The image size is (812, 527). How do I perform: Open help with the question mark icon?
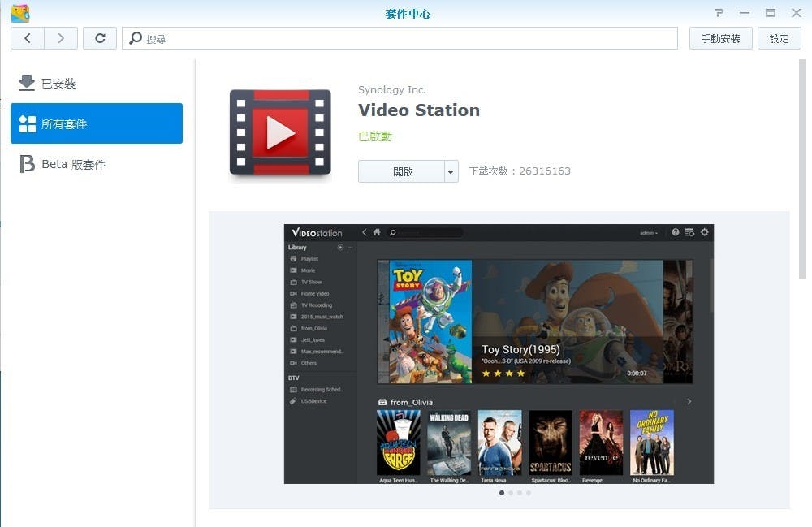719,13
